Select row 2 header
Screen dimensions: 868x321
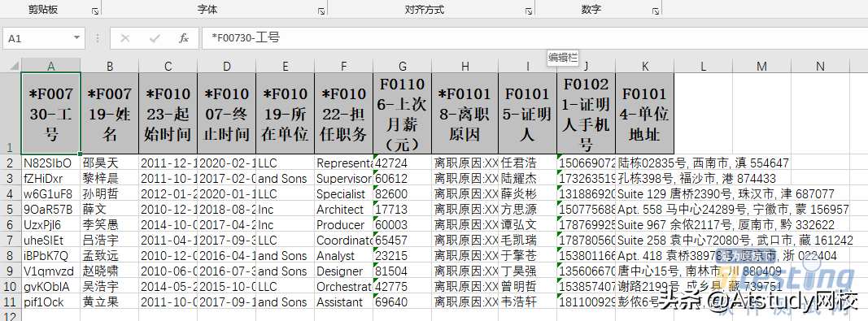[11, 163]
